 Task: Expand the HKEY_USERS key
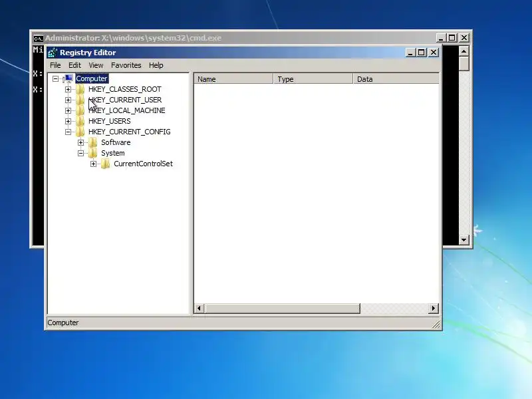pos(68,121)
